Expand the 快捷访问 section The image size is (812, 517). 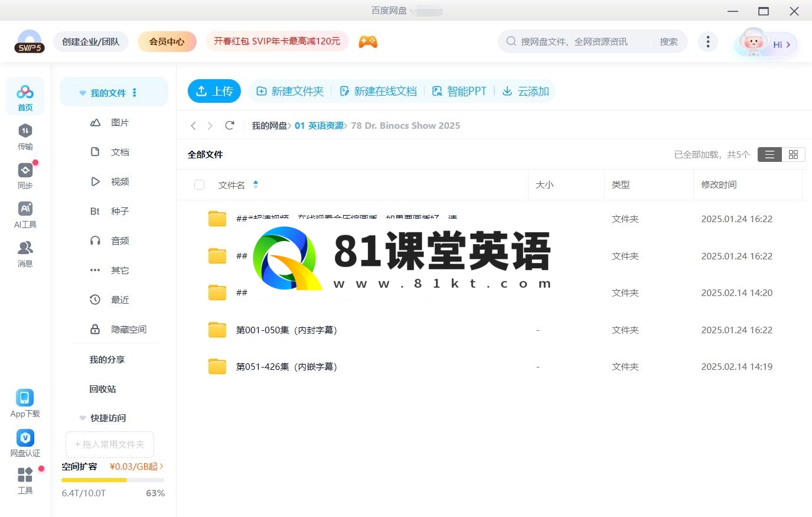tap(83, 418)
